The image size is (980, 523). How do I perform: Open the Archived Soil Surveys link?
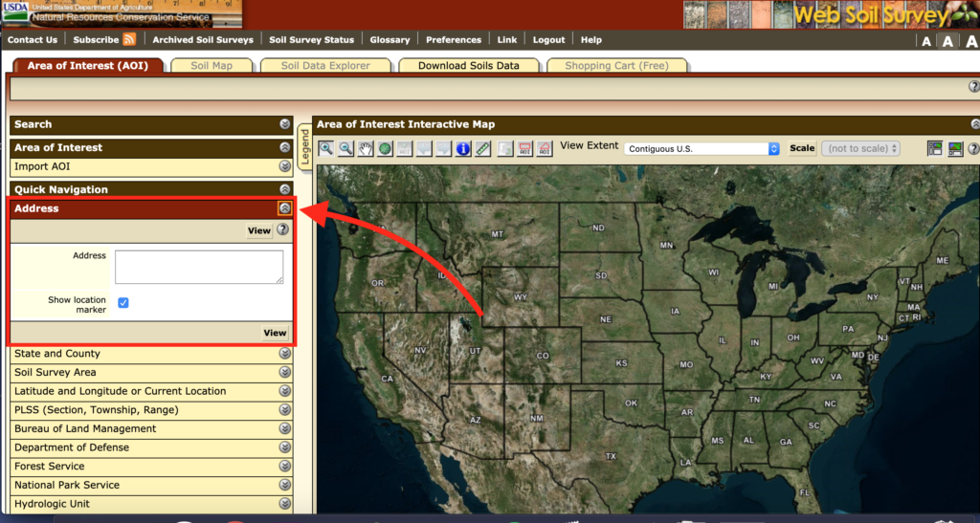point(203,40)
